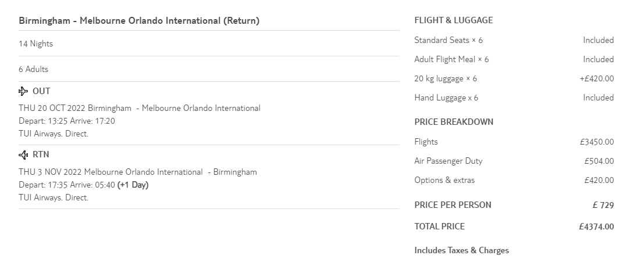
Task: Select the RTN flight label
Action: click(x=41, y=154)
